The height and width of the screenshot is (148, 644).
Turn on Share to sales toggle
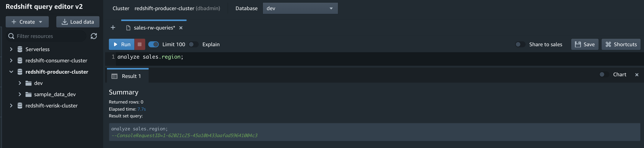520,44
